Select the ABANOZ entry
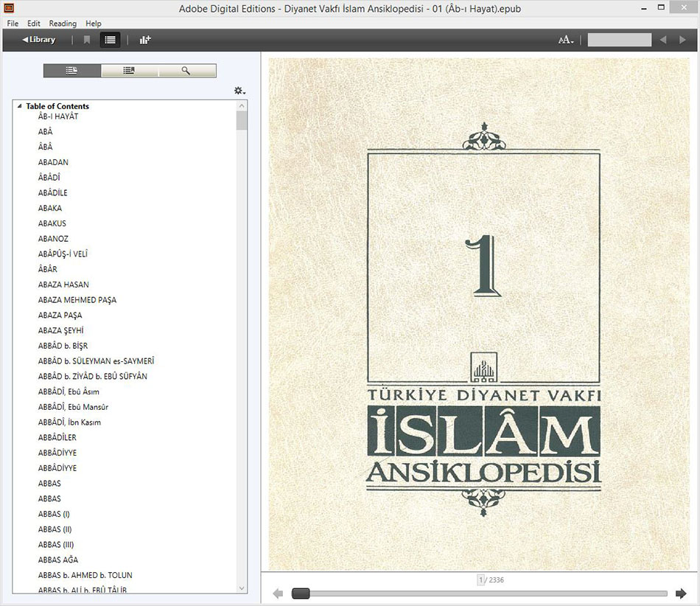 (x=53, y=238)
